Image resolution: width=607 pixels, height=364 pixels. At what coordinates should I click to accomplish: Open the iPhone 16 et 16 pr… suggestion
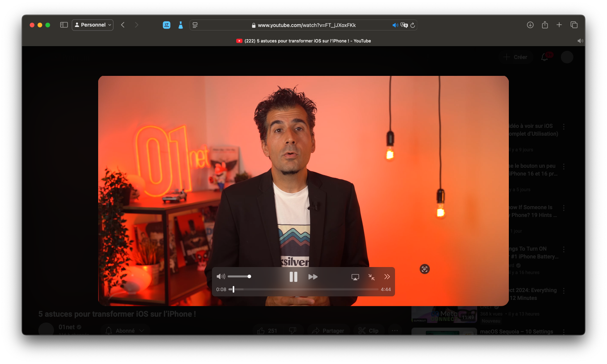[x=533, y=170]
